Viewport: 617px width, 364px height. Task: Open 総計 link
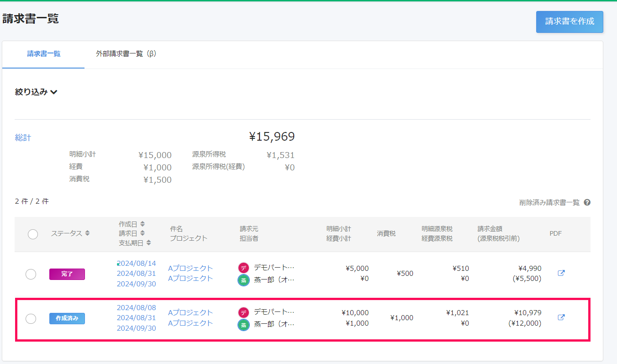(23, 137)
